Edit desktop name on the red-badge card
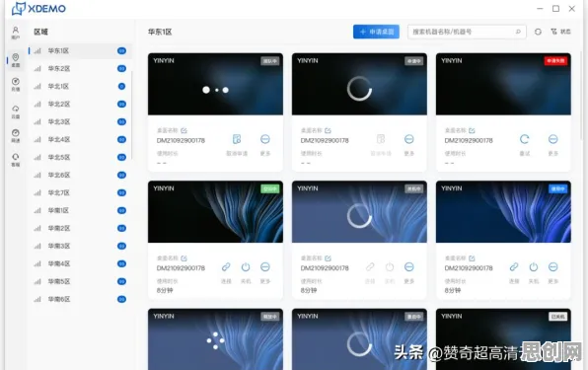Viewport: 588px width, 370px height. point(472,130)
